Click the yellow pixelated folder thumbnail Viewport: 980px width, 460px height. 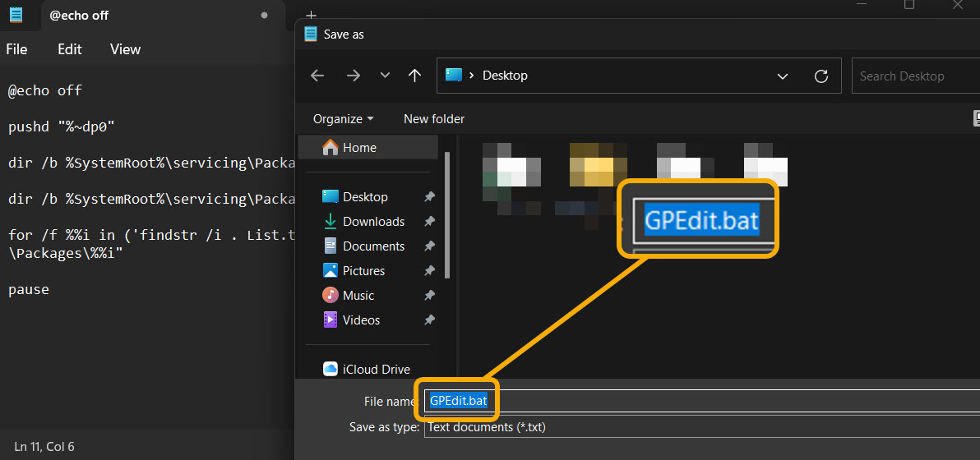tap(599, 165)
